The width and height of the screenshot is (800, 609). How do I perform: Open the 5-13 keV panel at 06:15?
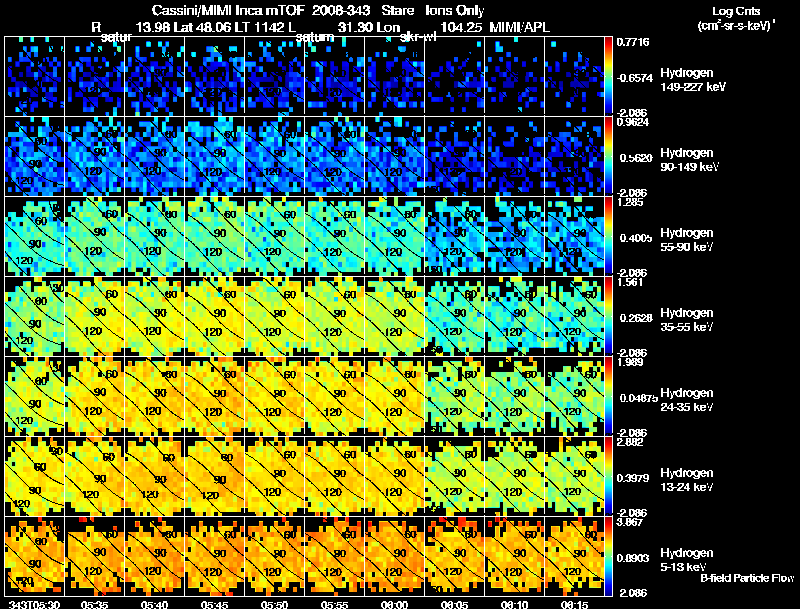point(574,556)
